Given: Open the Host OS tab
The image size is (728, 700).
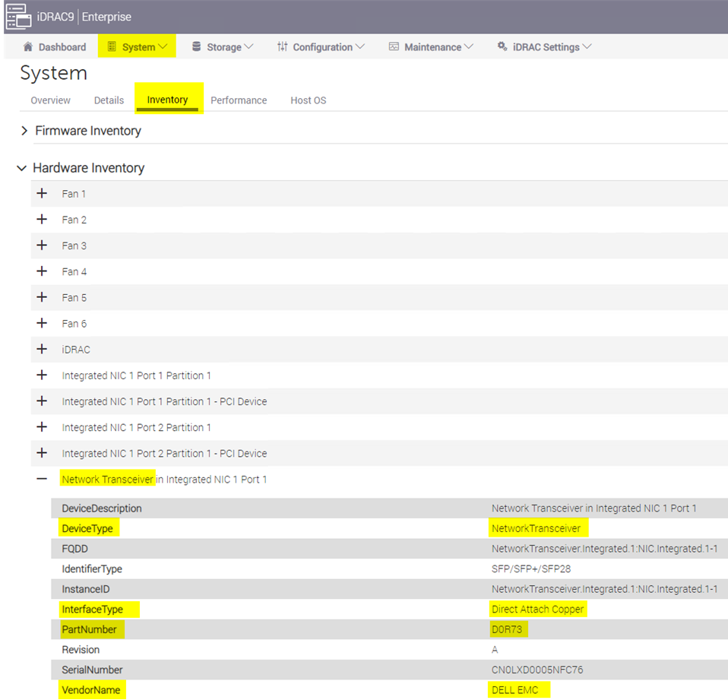Looking at the screenshot, I should 308,100.
